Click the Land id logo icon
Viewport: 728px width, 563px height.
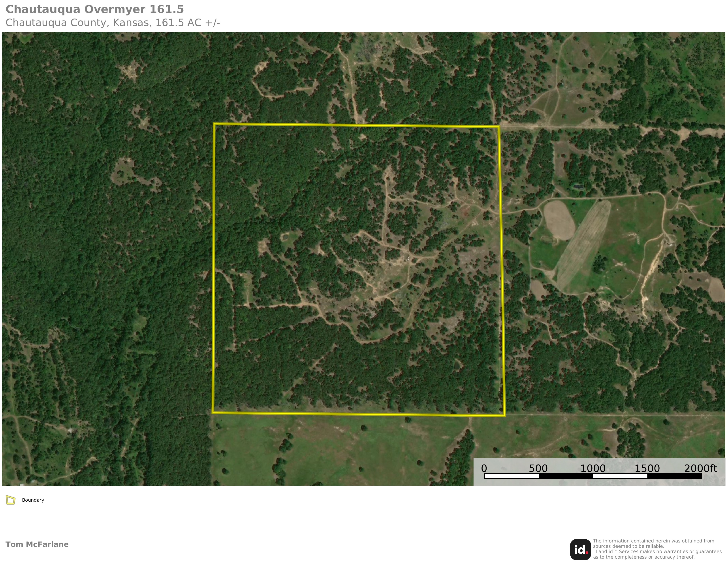[x=580, y=549]
